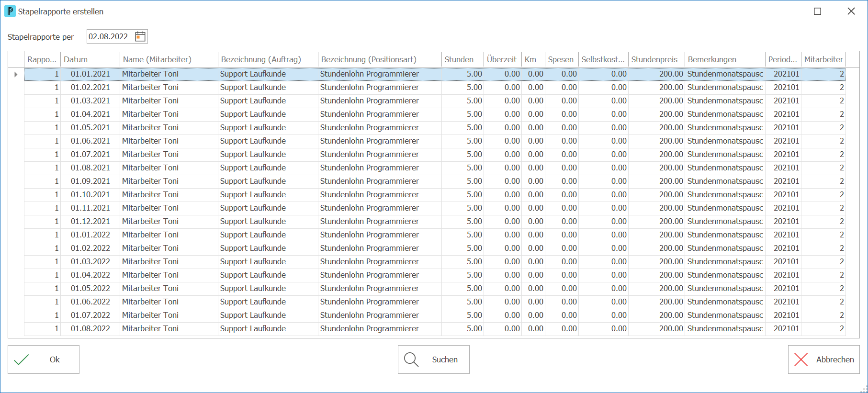The image size is (868, 393).
Task: Select the date cell 01.08.2022
Action: (x=90, y=328)
